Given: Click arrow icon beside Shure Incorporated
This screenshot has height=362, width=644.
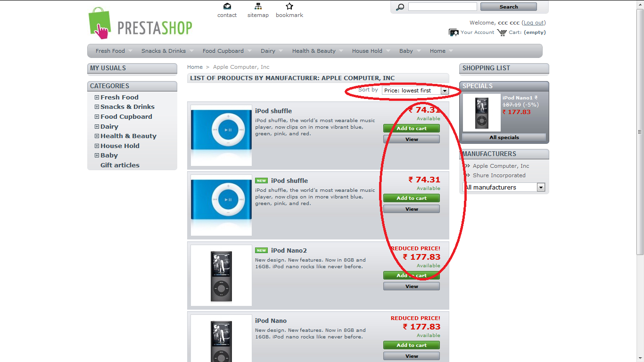Looking at the screenshot, I should [467, 175].
